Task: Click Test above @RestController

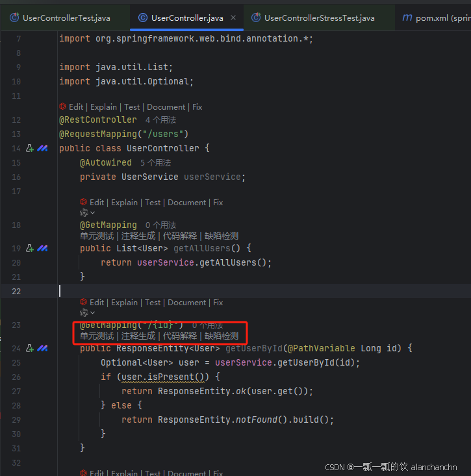Action: click(x=132, y=107)
